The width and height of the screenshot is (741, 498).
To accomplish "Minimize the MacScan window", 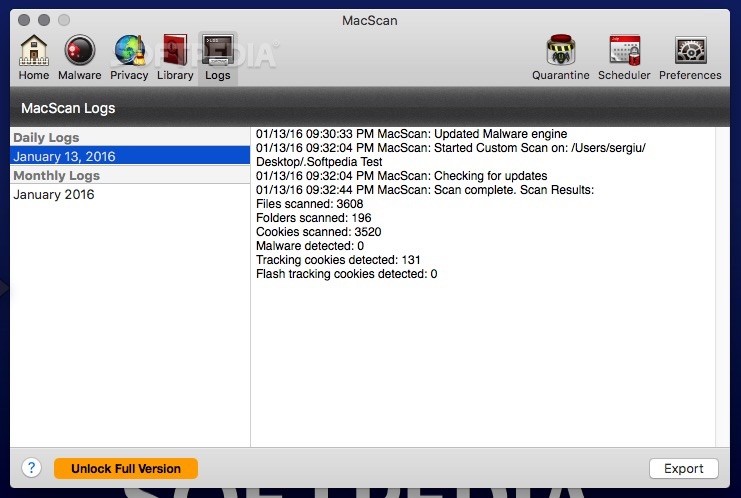I will [x=44, y=20].
